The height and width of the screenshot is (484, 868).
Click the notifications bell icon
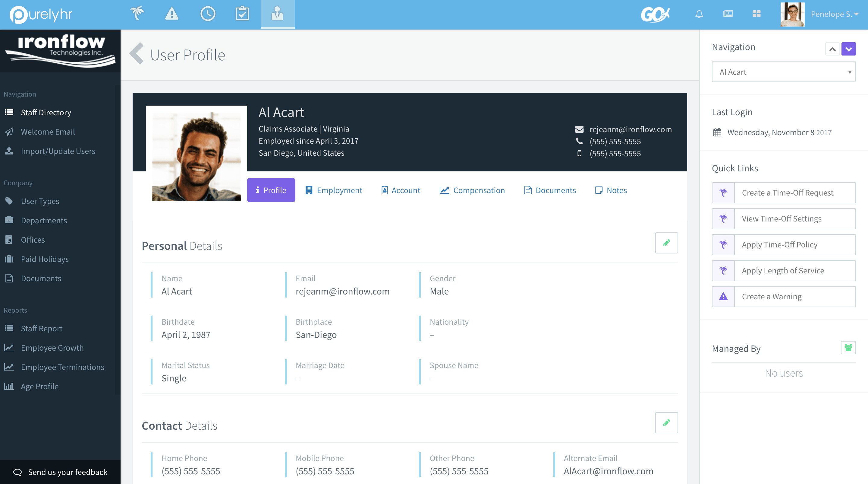click(x=699, y=14)
